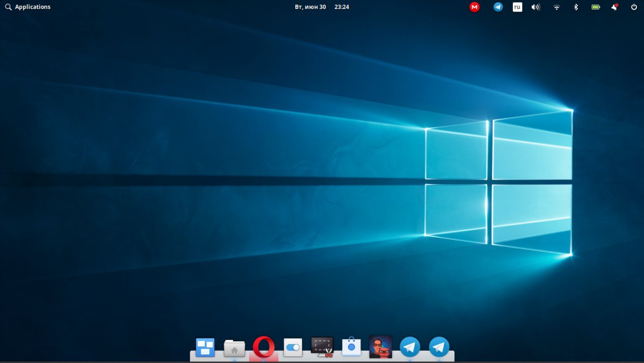Open the session power-off menu

tap(634, 7)
